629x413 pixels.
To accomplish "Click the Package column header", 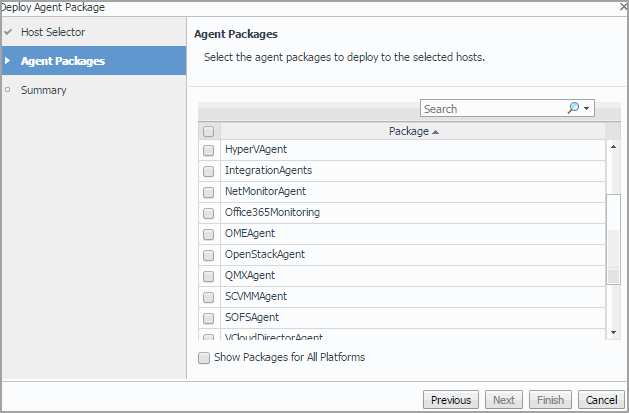I will (408, 131).
